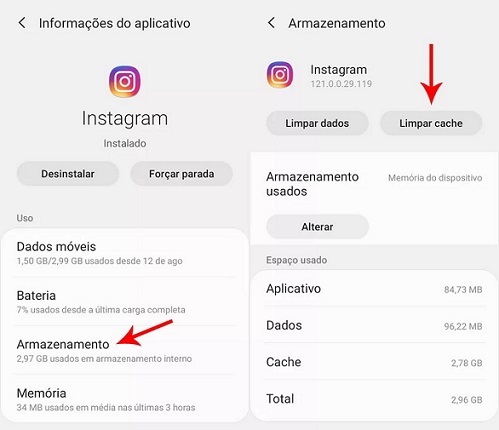
Task: Open the Dados móveis usage entry
Action: (125, 253)
